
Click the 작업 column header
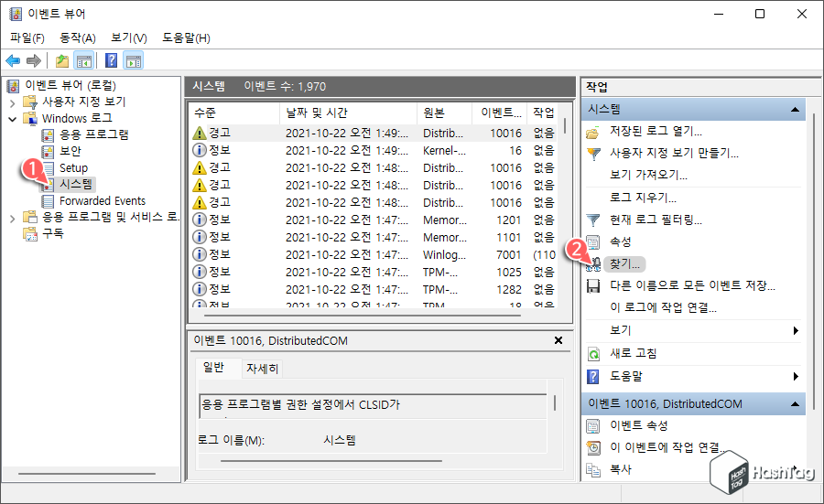pos(543,113)
